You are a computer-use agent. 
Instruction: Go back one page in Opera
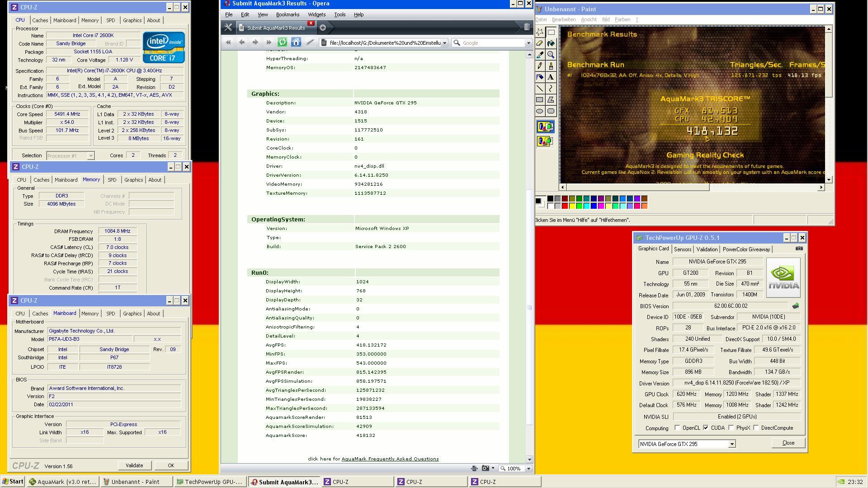[x=242, y=42]
